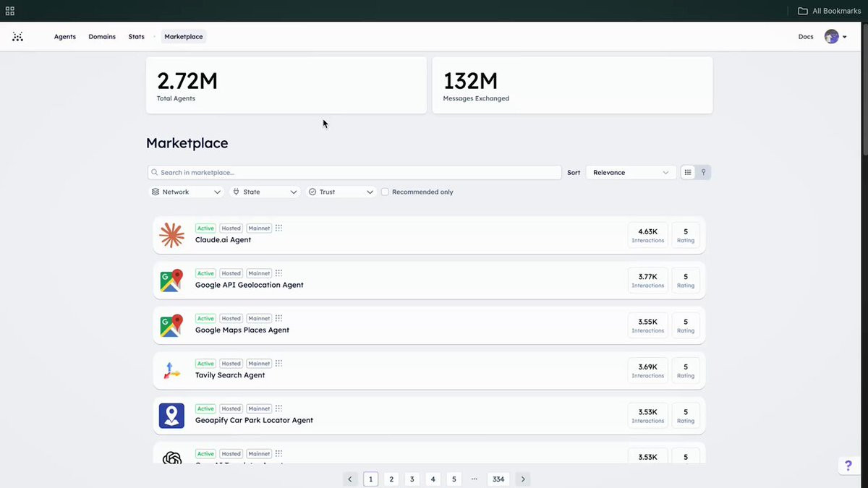Click the Tavily Search Agent logo
Screen dimensions: 868x488
pos(172,371)
